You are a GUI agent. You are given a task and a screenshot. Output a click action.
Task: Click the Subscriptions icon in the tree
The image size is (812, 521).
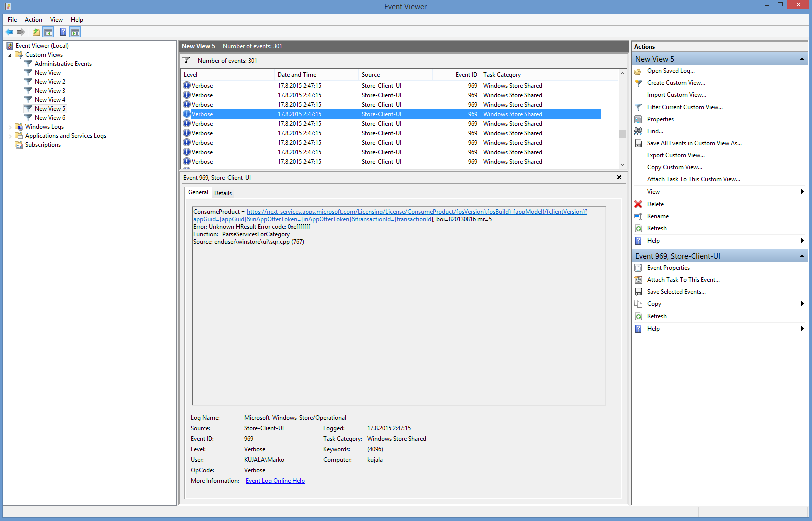19,145
